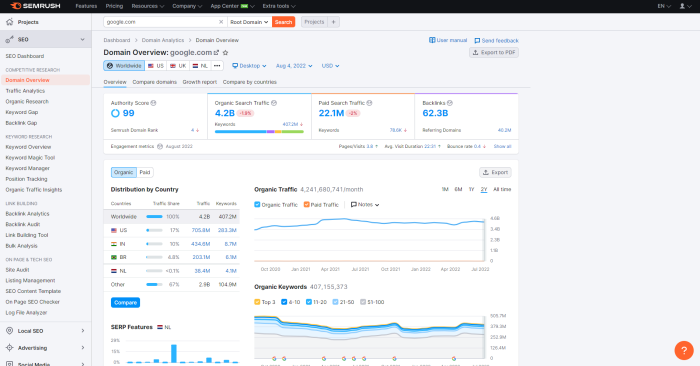Image resolution: width=700 pixels, height=366 pixels.
Task: Open the Resources top menu
Action: point(148,6)
